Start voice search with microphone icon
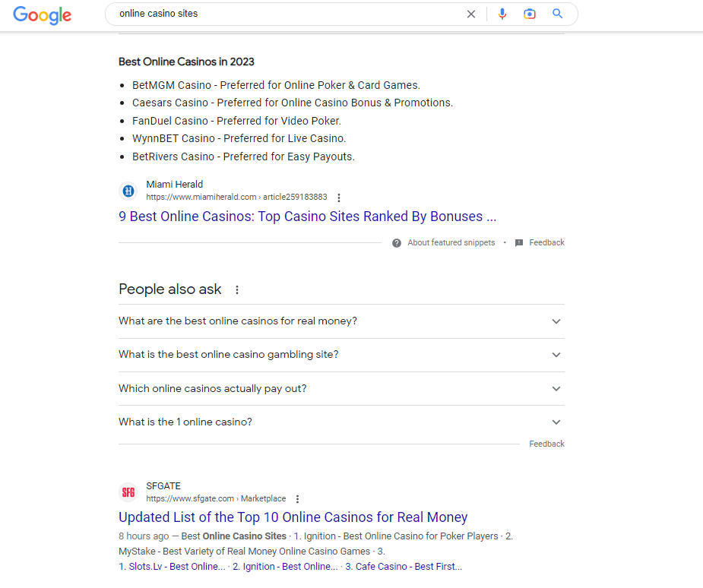703x588 pixels. [x=502, y=14]
